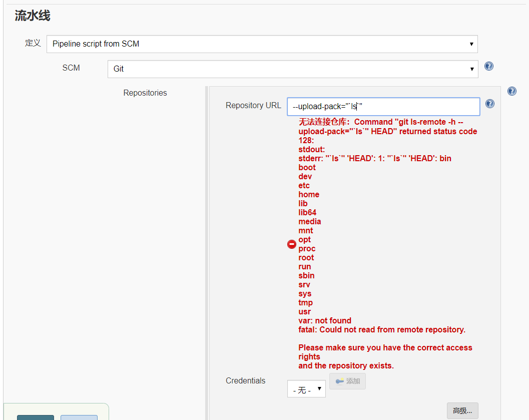This screenshot has width=529, height=420.
Task: Open help for the Repository URL field
Action: tap(490, 104)
